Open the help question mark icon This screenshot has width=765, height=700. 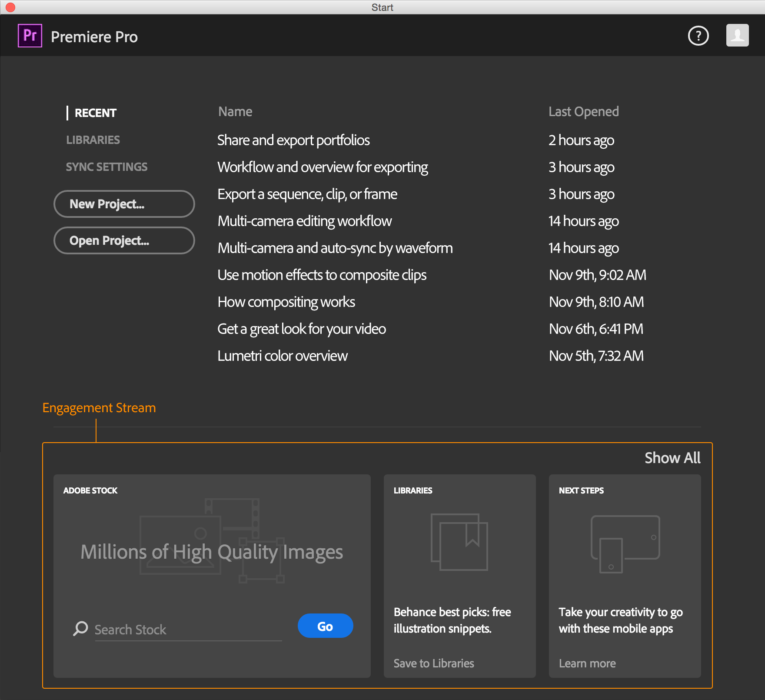click(x=698, y=36)
